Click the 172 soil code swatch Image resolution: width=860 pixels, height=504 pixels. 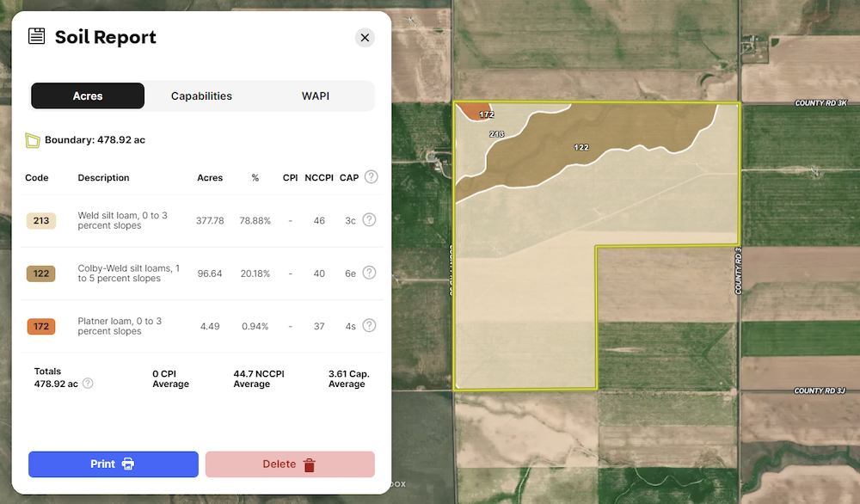coord(40,326)
